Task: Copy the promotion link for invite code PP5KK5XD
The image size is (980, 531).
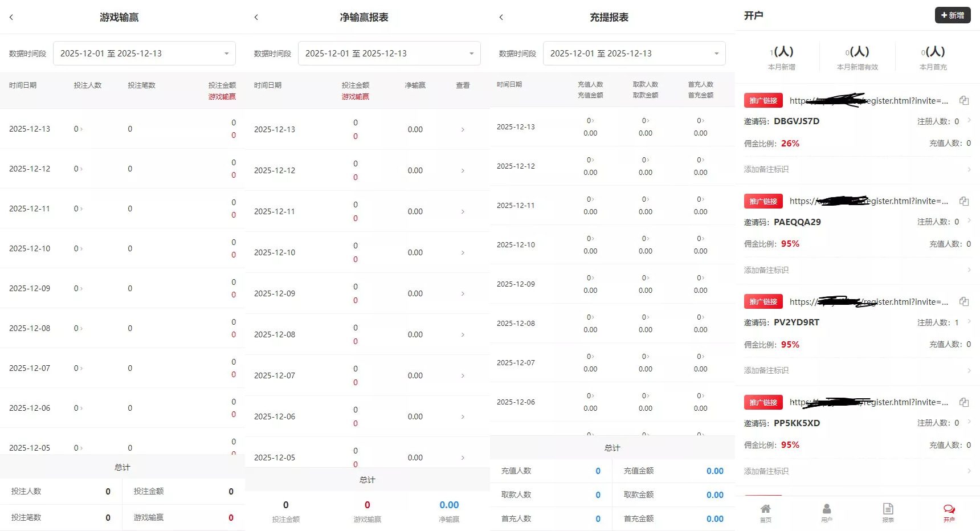Action: point(963,402)
